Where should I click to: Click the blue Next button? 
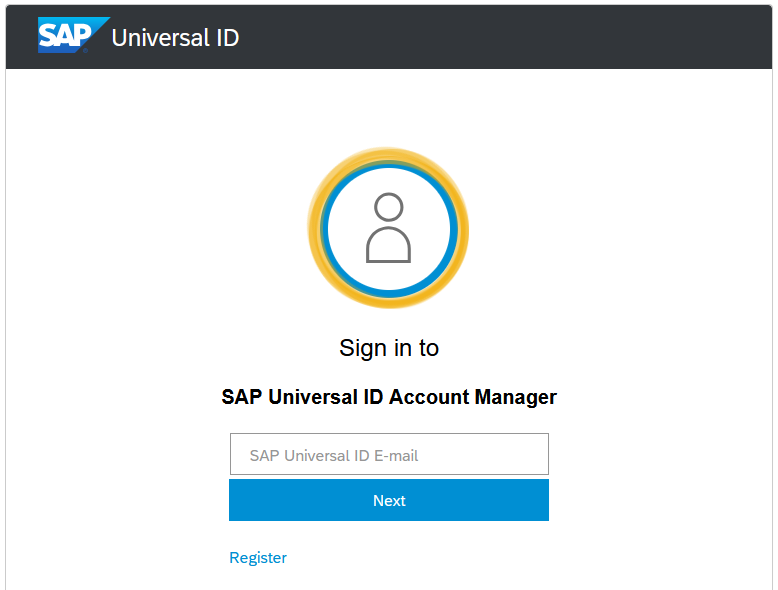(x=389, y=500)
